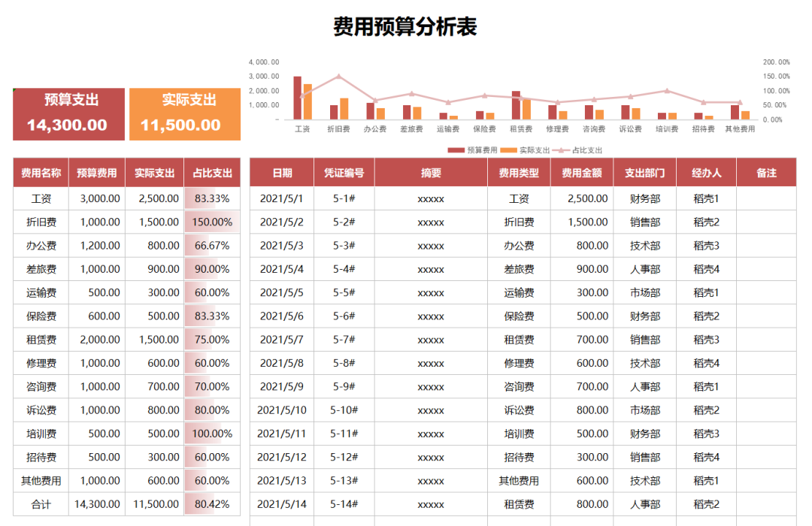
Task: Click the 实际支出 11,500.00 summary card
Action: [x=185, y=113]
